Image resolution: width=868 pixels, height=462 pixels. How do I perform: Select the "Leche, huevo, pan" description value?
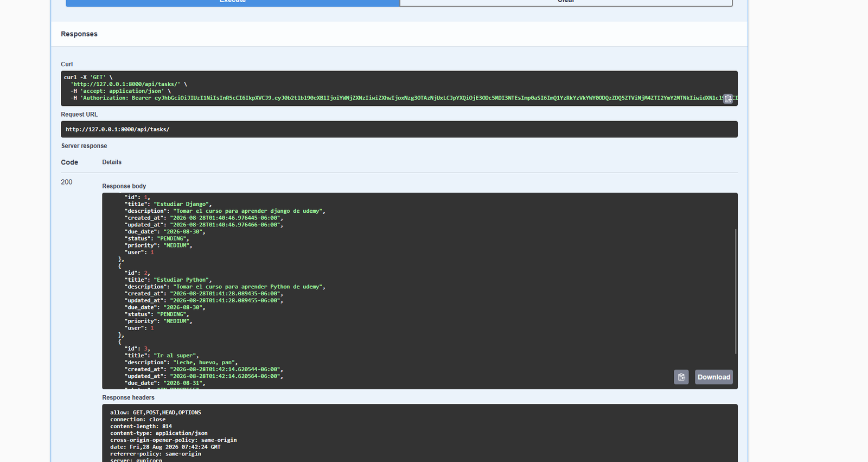[204, 362]
